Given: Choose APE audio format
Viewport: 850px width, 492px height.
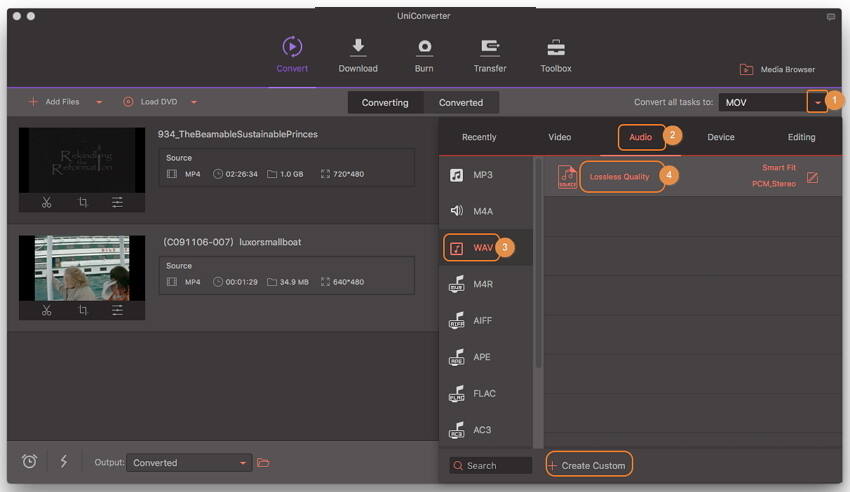Looking at the screenshot, I should pos(486,357).
